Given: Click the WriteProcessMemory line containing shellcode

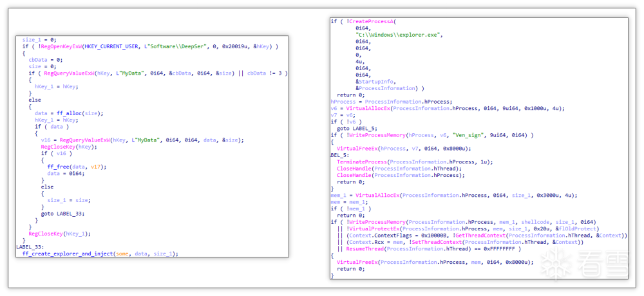Looking at the screenshot, I should pyautogui.click(x=463, y=222).
